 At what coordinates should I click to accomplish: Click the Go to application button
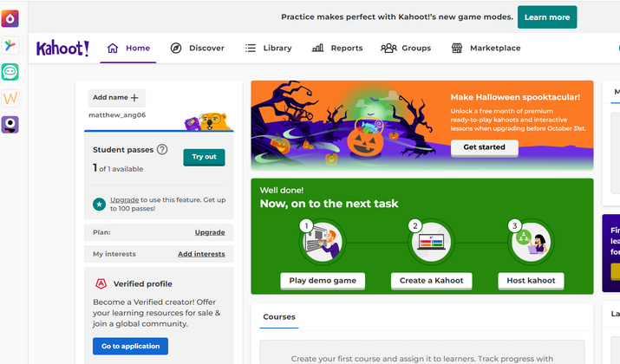pyautogui.click(x=130, y=346)
